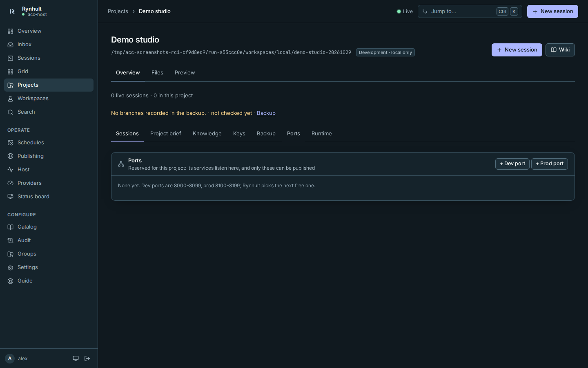
Task: Click the 'None yet. Dev ports are 8000–8099' text
Action: [x=216, y=186]
